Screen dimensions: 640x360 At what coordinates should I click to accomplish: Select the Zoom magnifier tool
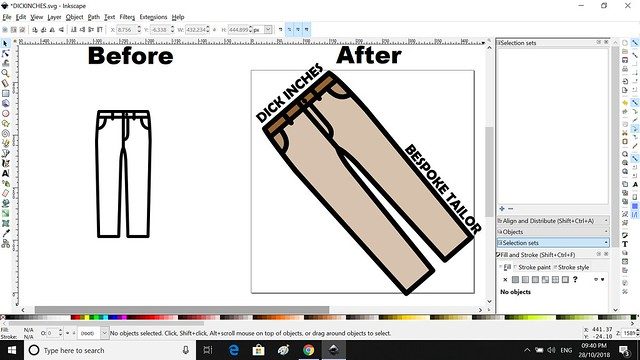[5, 73]
